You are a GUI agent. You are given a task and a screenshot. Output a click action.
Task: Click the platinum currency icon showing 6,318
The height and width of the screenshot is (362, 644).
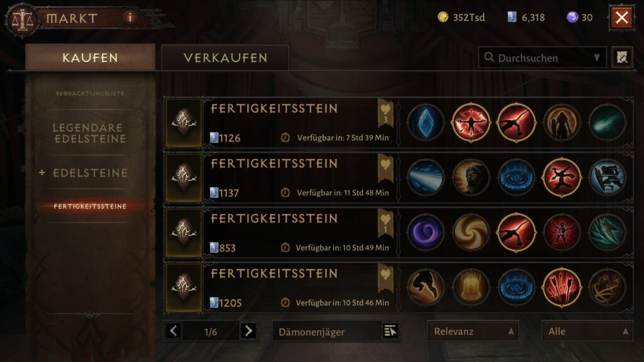tap(512, 17)
